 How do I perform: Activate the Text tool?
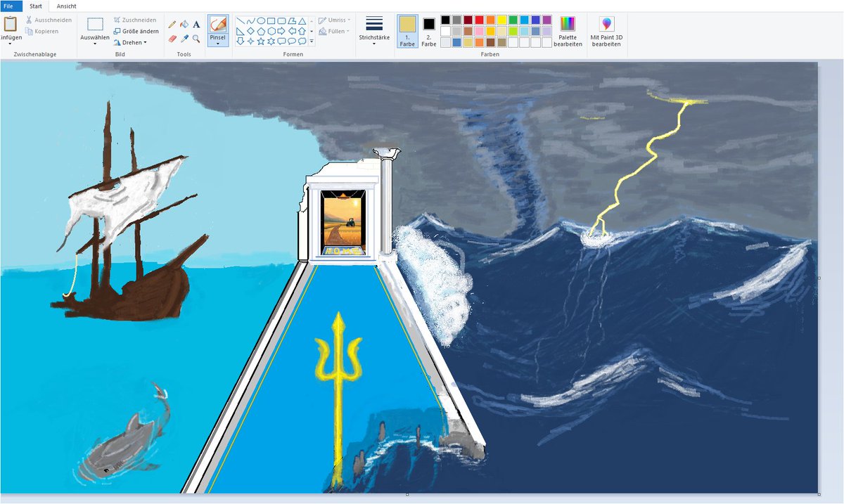point(196,24)
